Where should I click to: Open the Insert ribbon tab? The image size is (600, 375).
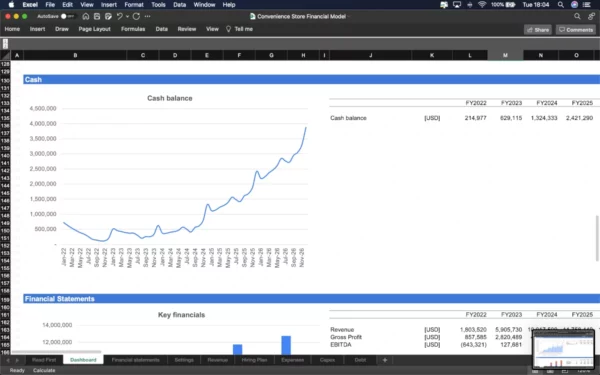38,29
